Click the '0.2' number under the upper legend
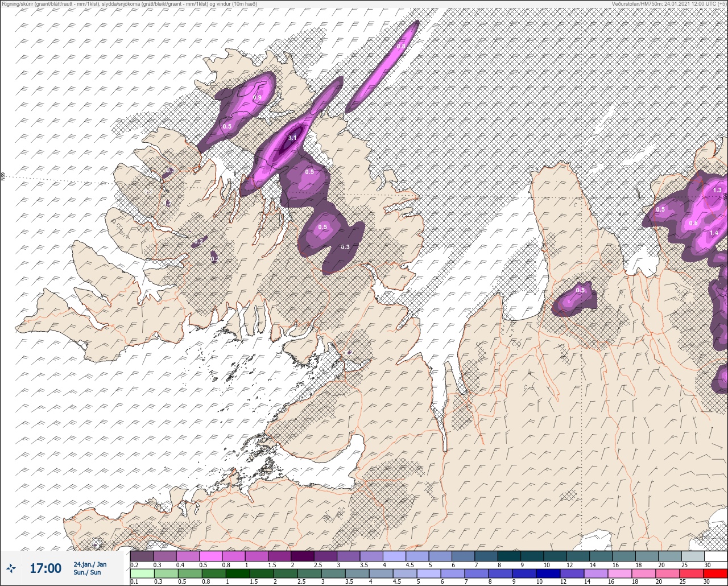 click(x=134, y=564)
